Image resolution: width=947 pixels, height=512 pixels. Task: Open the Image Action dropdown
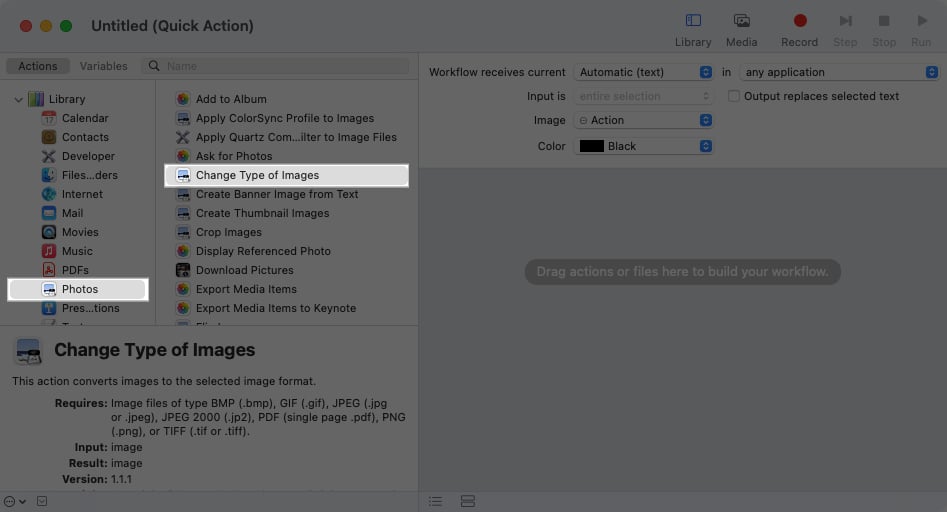[643, 120]
